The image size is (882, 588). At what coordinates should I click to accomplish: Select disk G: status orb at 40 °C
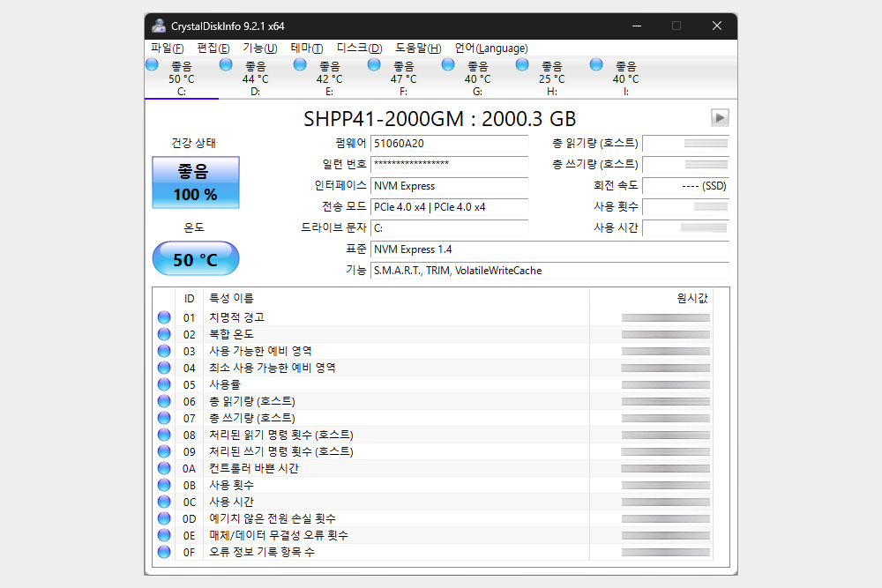coord(448,64)
